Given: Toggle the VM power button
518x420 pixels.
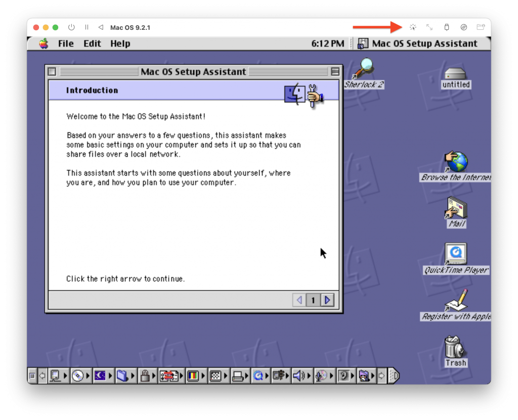Looking at the screenshot, I should [71, 27].
